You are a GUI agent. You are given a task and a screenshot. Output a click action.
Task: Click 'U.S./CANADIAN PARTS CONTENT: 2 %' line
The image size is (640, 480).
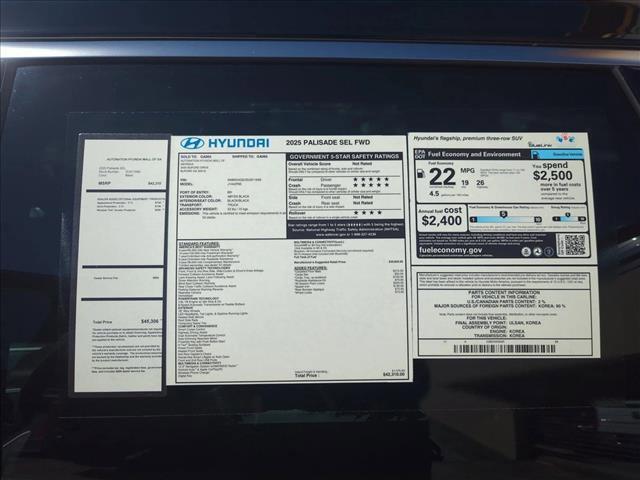tap(504, 301)
